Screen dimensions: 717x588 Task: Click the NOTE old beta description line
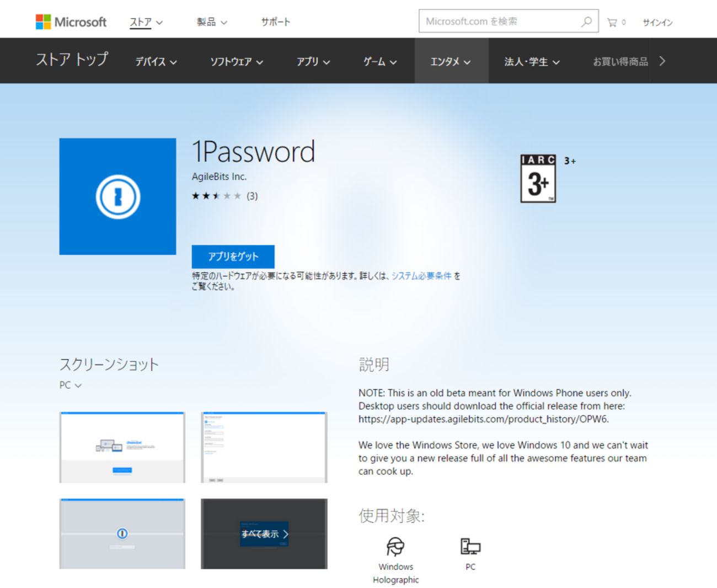[495, 393]
